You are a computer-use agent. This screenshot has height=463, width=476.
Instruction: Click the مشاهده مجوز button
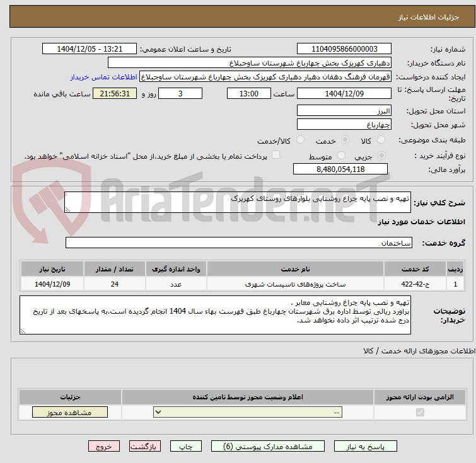click(x=70, y=413)
